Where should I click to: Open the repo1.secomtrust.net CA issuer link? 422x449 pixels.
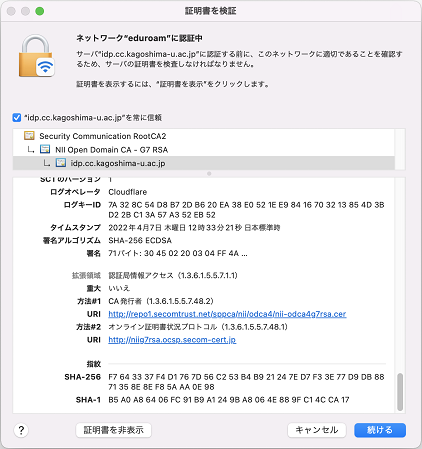(x=227, y=314)
